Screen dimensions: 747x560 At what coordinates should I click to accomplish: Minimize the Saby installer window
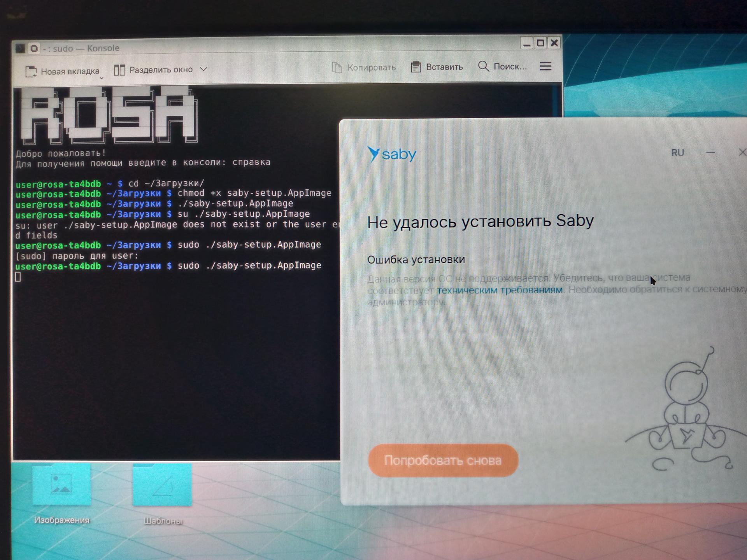tap(710, 153)
